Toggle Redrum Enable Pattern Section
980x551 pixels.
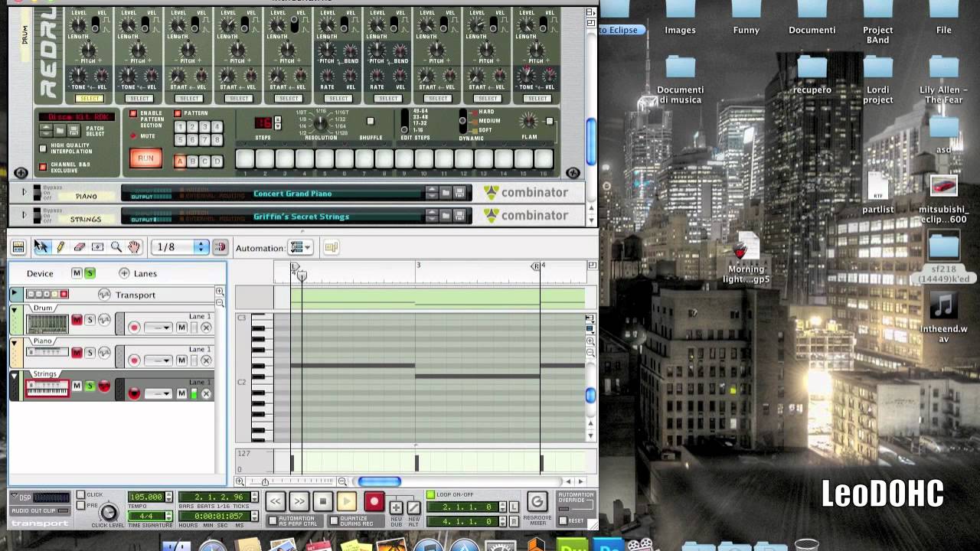coord(132,113)
